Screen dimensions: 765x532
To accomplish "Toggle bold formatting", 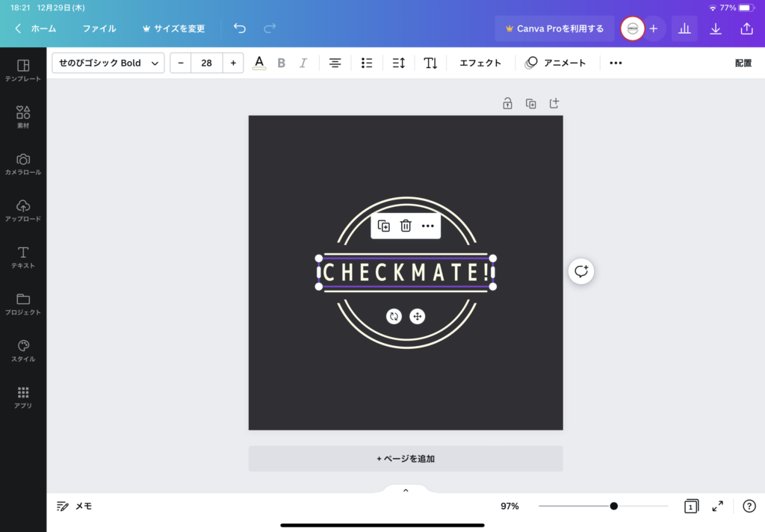I will coord(282,63).
